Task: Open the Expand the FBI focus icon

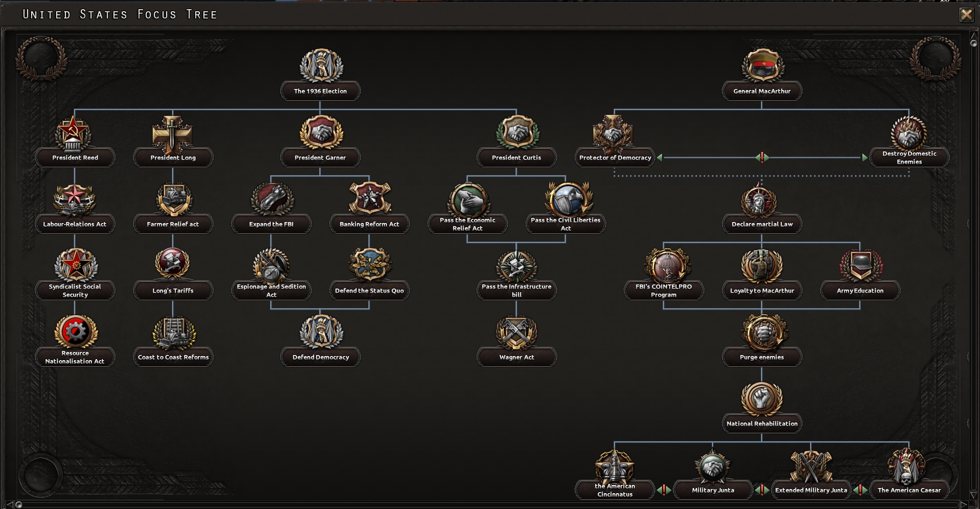Action: (x=271, y=198)
